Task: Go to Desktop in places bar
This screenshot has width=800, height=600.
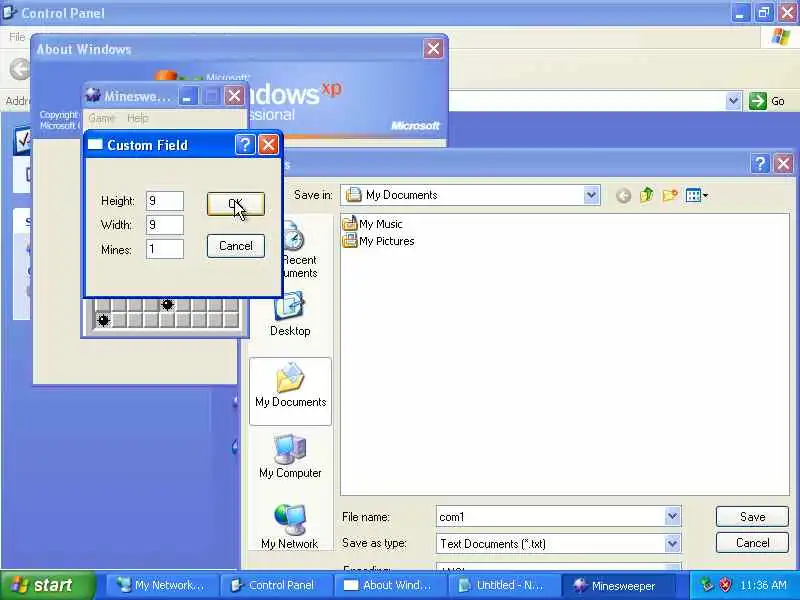Action: pyautogui.click(x=290, y=313)
